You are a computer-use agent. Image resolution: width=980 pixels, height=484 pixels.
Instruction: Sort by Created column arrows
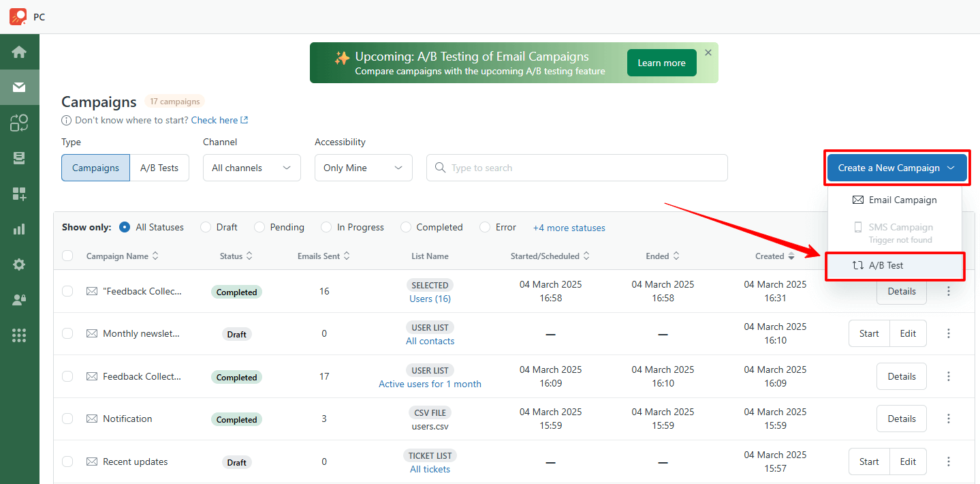pyautogui.click(x=791, y=256)
